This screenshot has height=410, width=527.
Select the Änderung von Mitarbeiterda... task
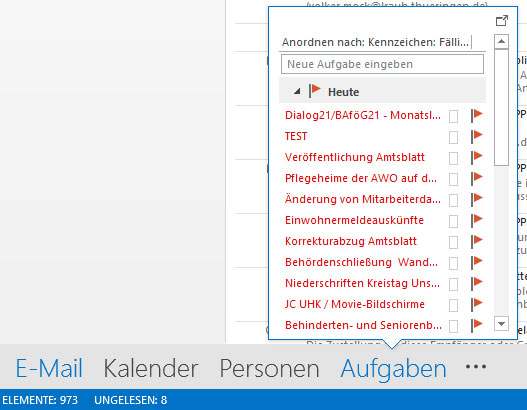[x=363, y=199]
